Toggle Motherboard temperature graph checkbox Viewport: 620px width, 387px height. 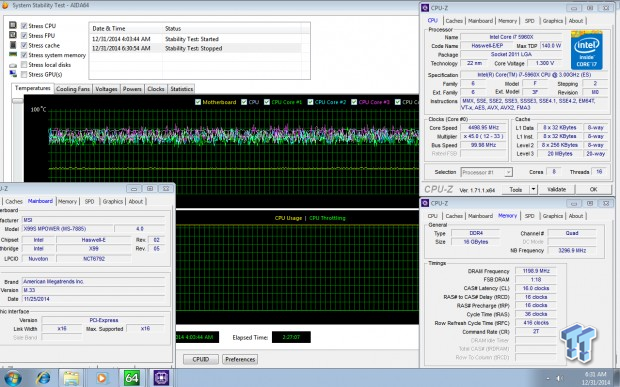198,102
